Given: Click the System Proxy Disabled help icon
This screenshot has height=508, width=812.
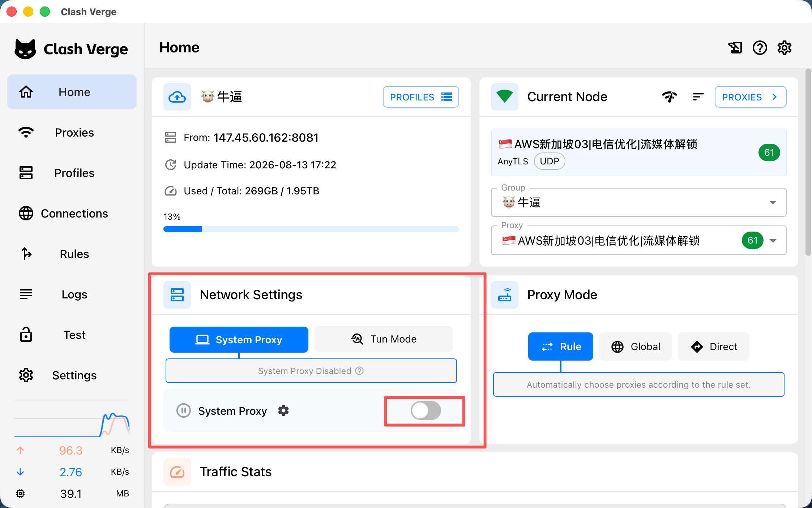Looking at the screenshot, I should [359, 371].
